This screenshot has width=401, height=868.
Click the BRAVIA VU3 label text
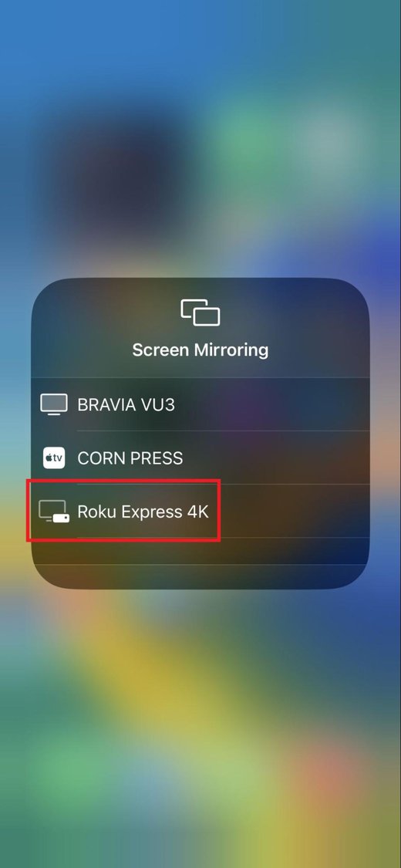pos(126,405)
